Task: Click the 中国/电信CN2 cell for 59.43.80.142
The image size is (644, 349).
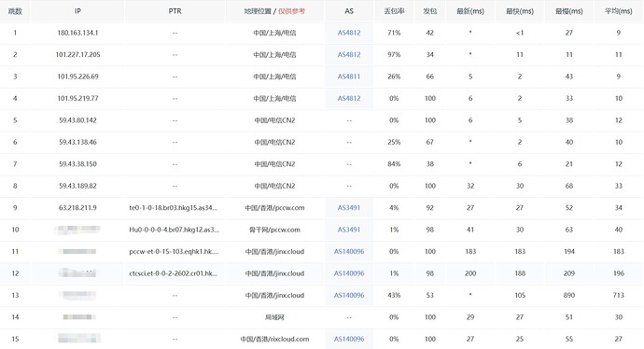Action: (x=274, y=120)
